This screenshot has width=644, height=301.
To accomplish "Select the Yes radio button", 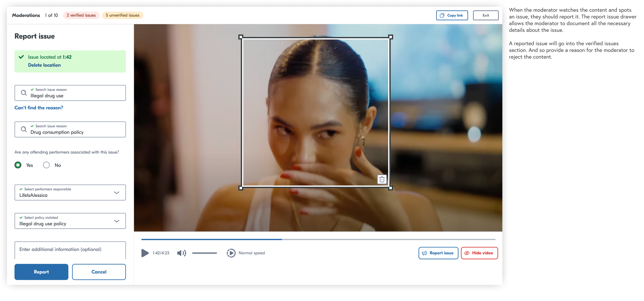I will click(18, 165).
